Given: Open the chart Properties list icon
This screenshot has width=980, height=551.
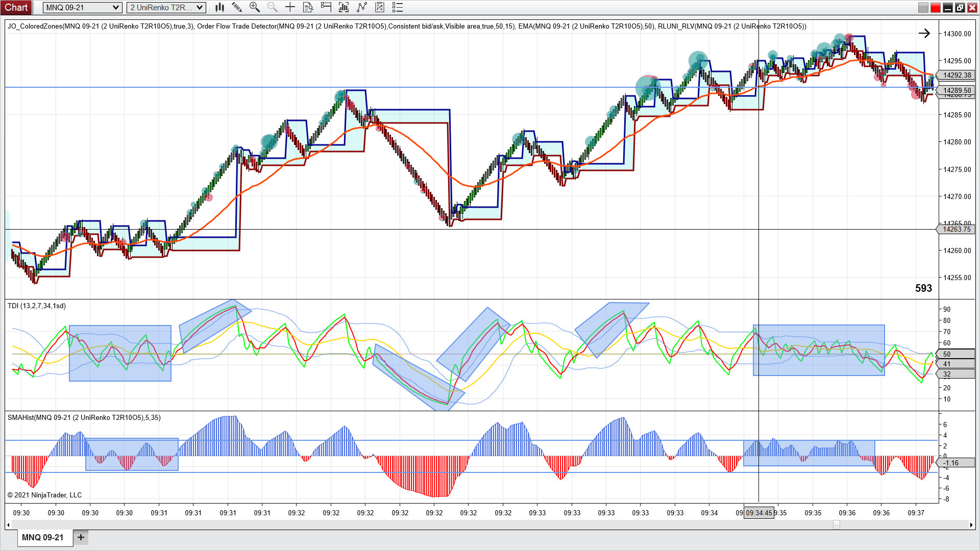Looking at the screenshot, I should [398, 7].
